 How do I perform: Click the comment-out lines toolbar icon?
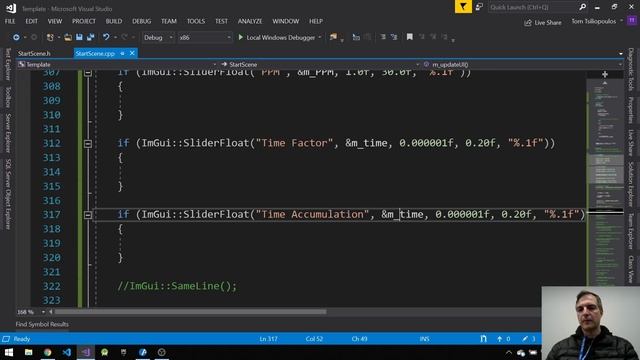(x=383, y=37)
